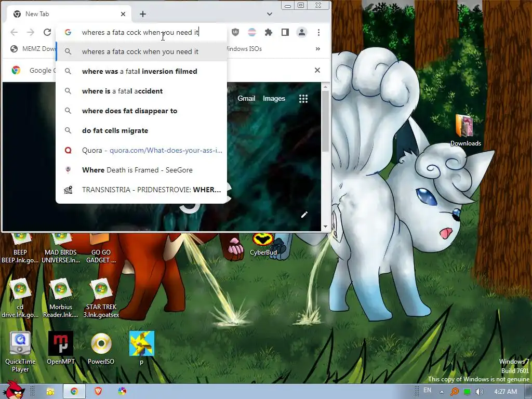The width and height of the screenshot is (532, 399).
Task: Close the New Tab tab
Action: 123,14
